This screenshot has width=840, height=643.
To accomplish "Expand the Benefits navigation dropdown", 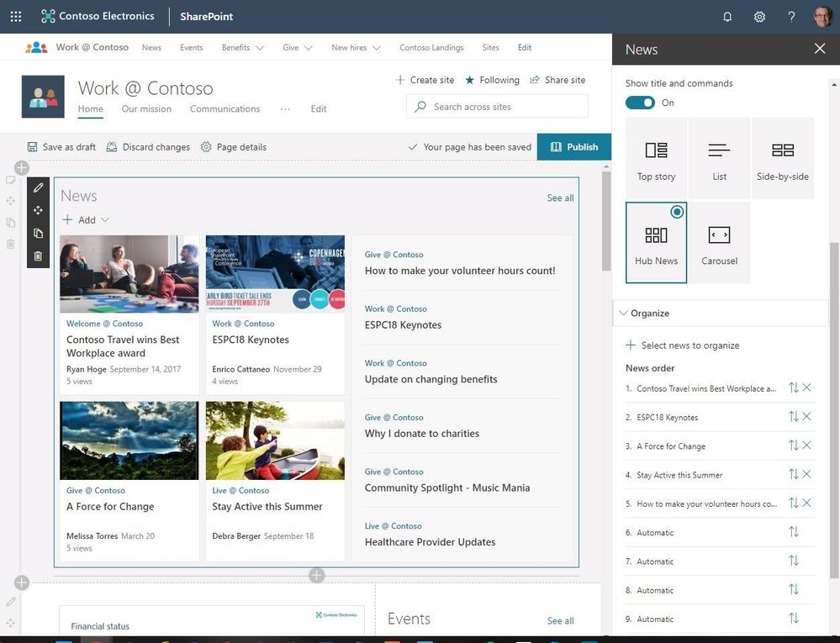I will (242, 48).
